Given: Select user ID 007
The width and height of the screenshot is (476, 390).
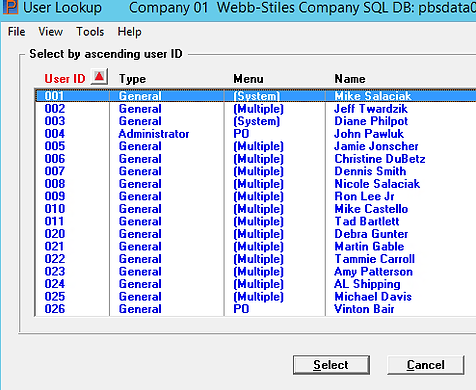Looking at the screenshot, I should pyautogui.click(x=55, y=171).
